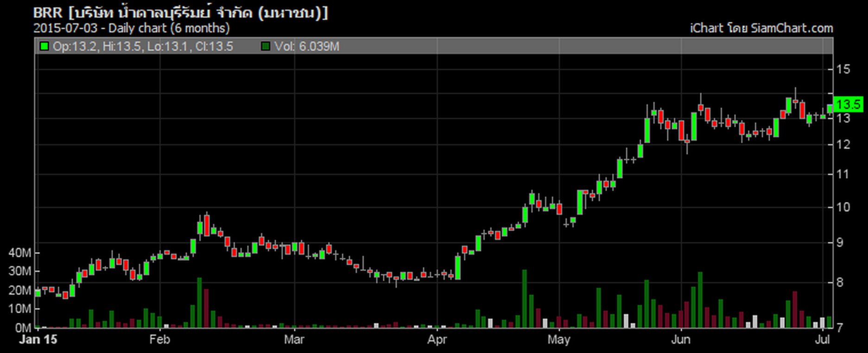The height and width of the screenshot is (353, 868).
Task: Click the green price legend square
Action: click(44, 46)
